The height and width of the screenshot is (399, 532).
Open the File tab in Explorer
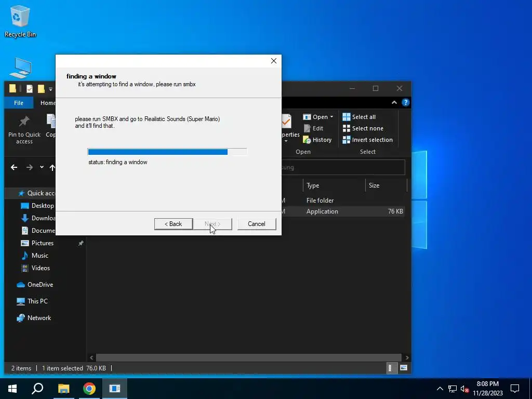pos(19,103)
